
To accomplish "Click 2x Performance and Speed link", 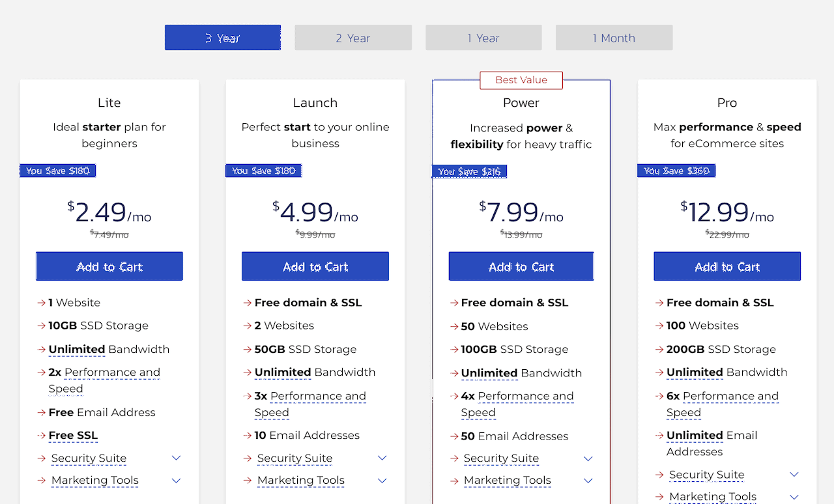I will click(104, 380).
